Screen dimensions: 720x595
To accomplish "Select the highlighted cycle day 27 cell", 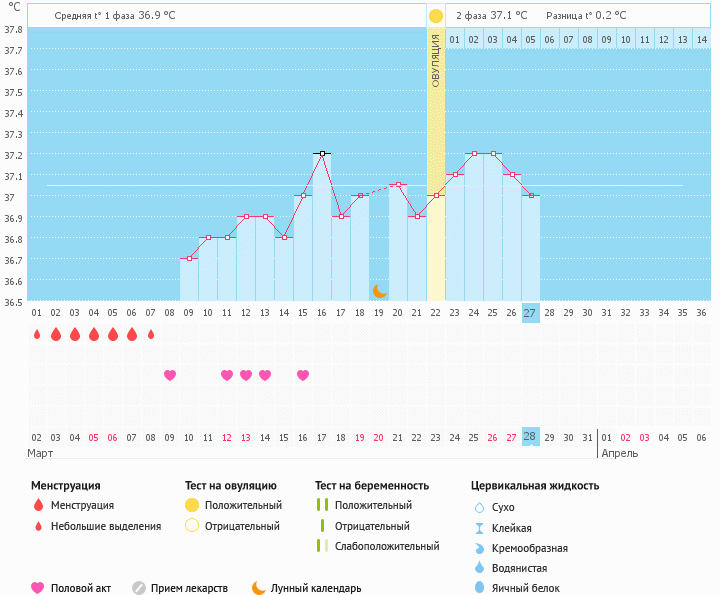I will pos(530,312).
